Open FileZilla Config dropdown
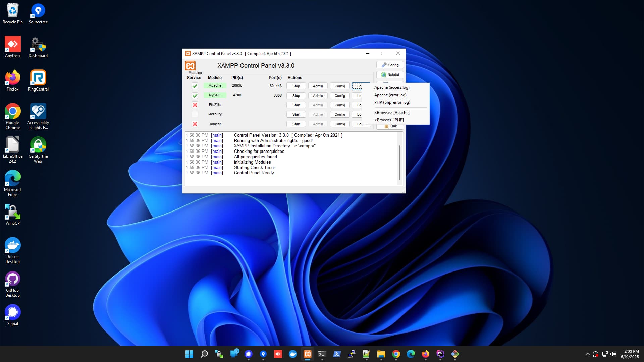This screenshot has width=644, height=362. 340,105
